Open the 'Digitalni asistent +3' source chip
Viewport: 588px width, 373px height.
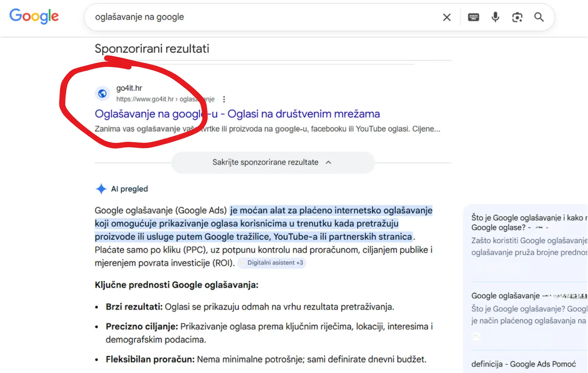click(x=272, y=263)
